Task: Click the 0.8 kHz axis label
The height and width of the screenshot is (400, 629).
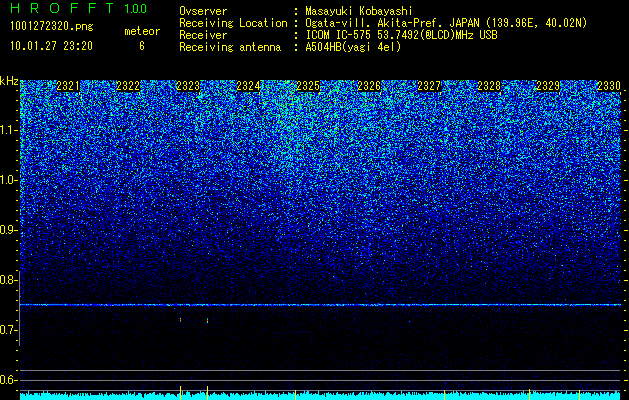Action: 8,280
